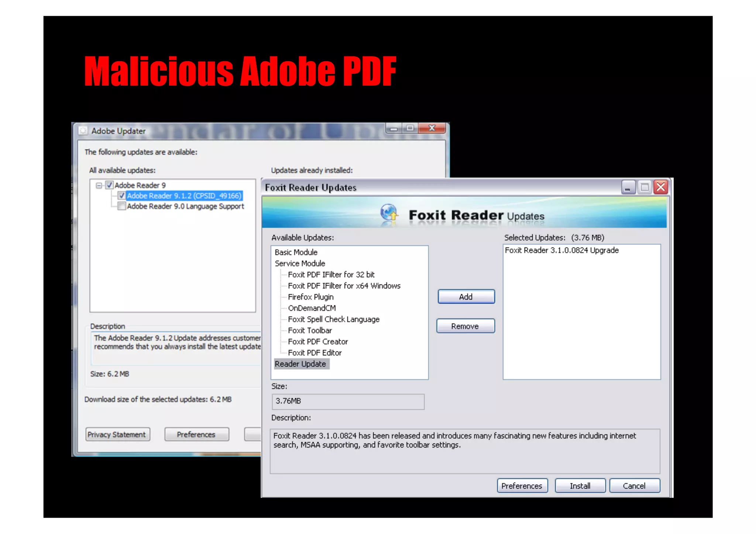This screenshot has height=534, width=756.
Task: Select Firefox Plugin update item
Action: 311,297
